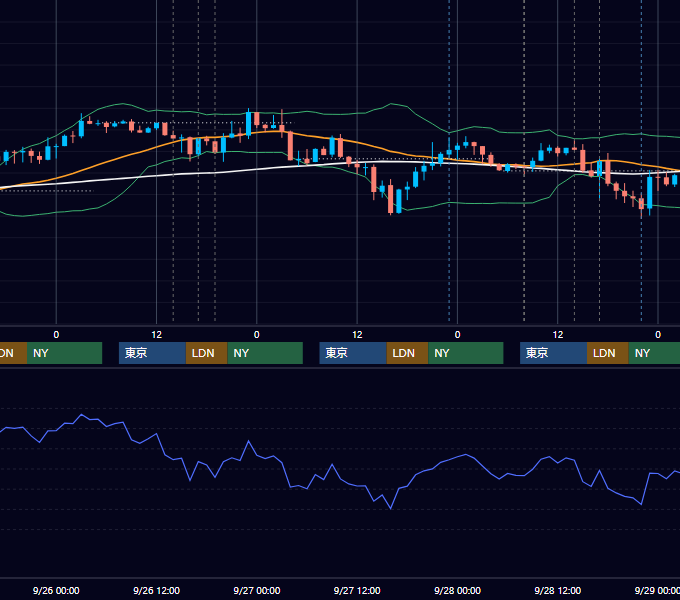Click the hour label 12 above 9/26 12:00

pos(157,335)
